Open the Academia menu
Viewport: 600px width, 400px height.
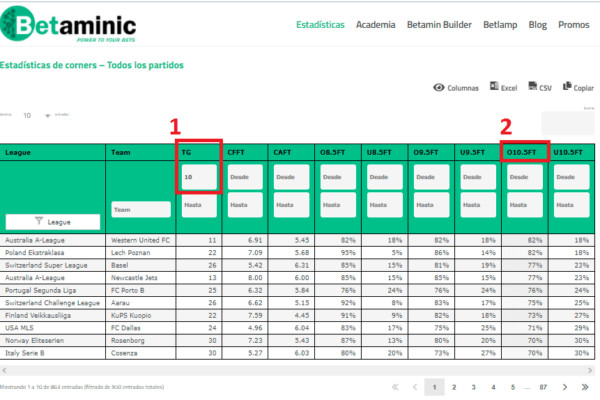coord(375,24)
